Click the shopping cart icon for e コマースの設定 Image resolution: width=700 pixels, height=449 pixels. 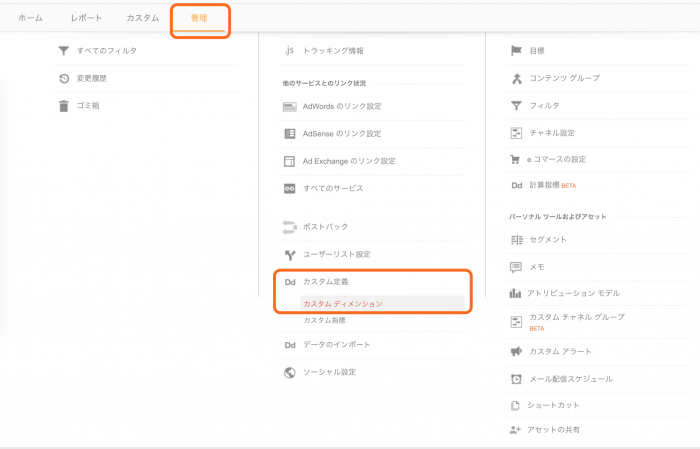516,159
